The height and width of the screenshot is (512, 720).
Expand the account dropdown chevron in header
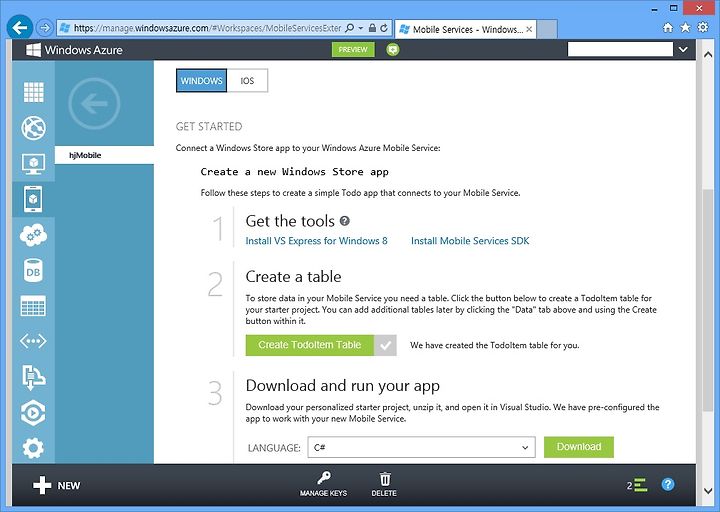pyautogui.click(x=683, y=49)
